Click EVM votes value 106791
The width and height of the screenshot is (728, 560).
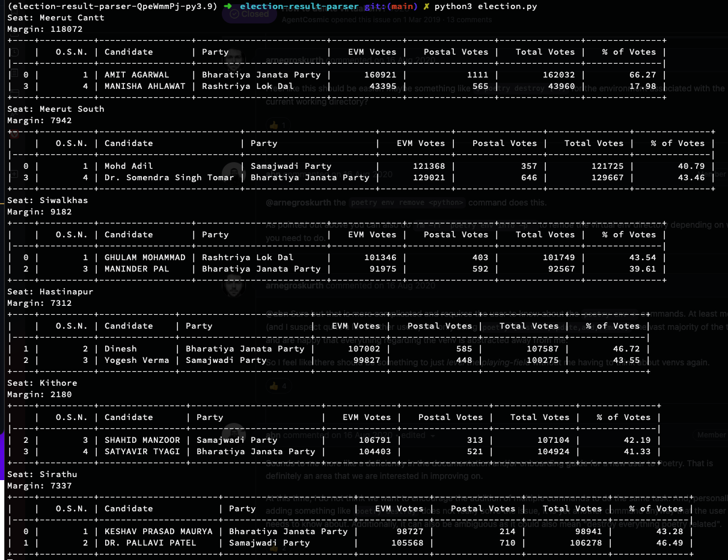(375, 440)
